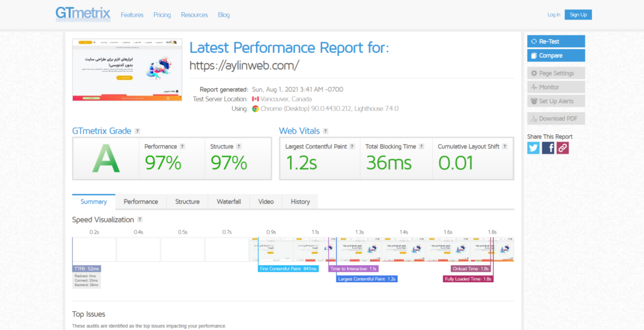This screenshot has width=644, height=330.
Task: Click the Chrome browser icon
Action: (255, 109)
